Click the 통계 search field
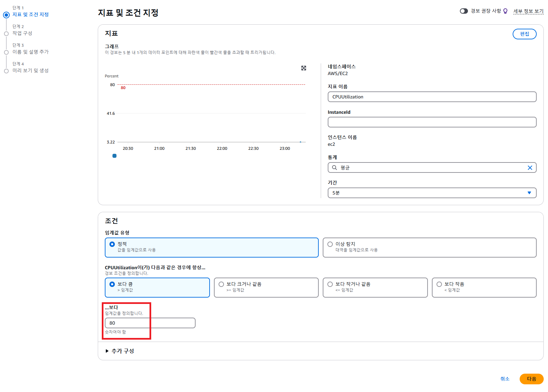The height and width of the screenshot is (392, 548). click(432, 167)
